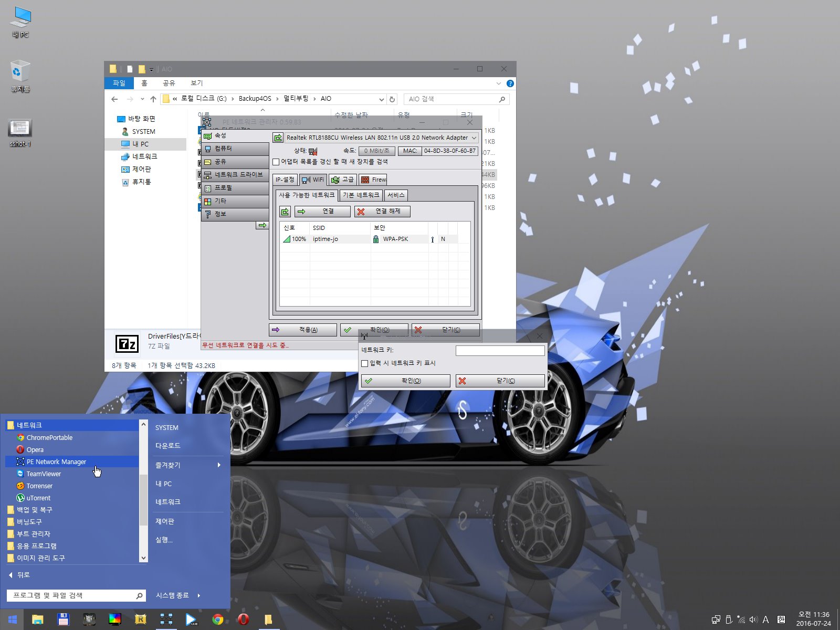
Task: Open 홈 tab in Explorer ribbon
Action: (x=144, y=83)
